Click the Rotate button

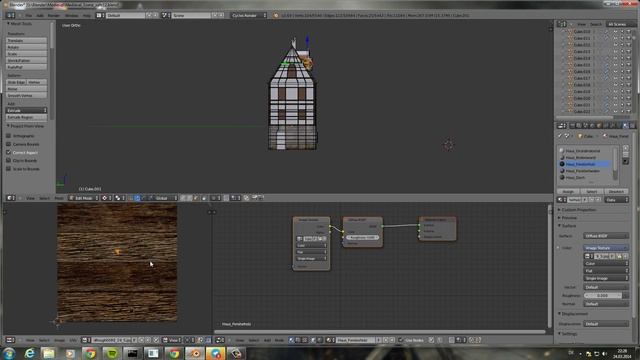[26, 47]
